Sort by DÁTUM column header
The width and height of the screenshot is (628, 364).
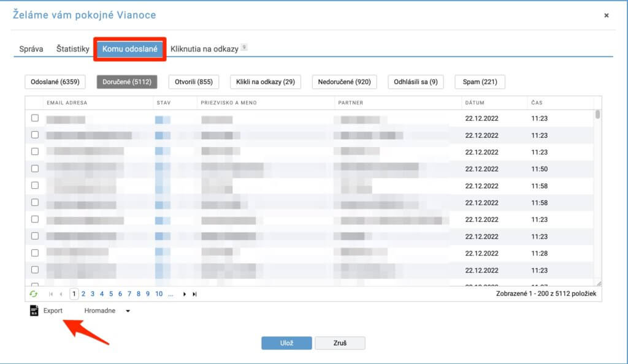pos(475,103)
